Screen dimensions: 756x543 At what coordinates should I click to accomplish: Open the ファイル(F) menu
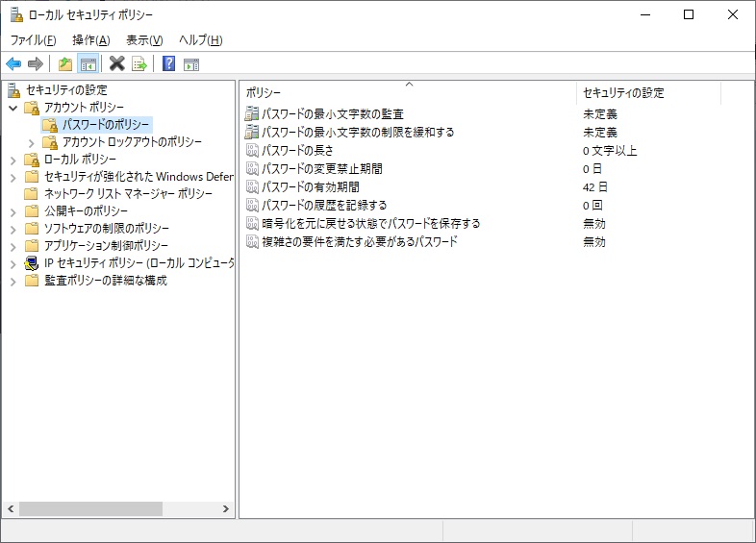pyautogui.click(x=34, y=40)
